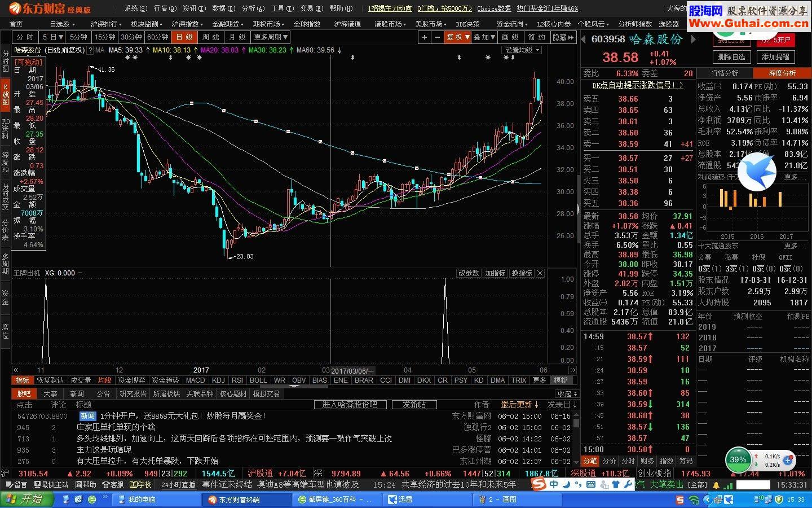Open 系统(S) menu

pyautogui.click(x=135, y=8)
